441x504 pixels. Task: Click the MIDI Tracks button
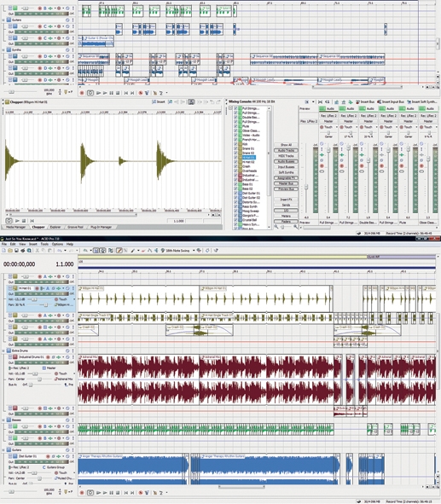[286, 156]
